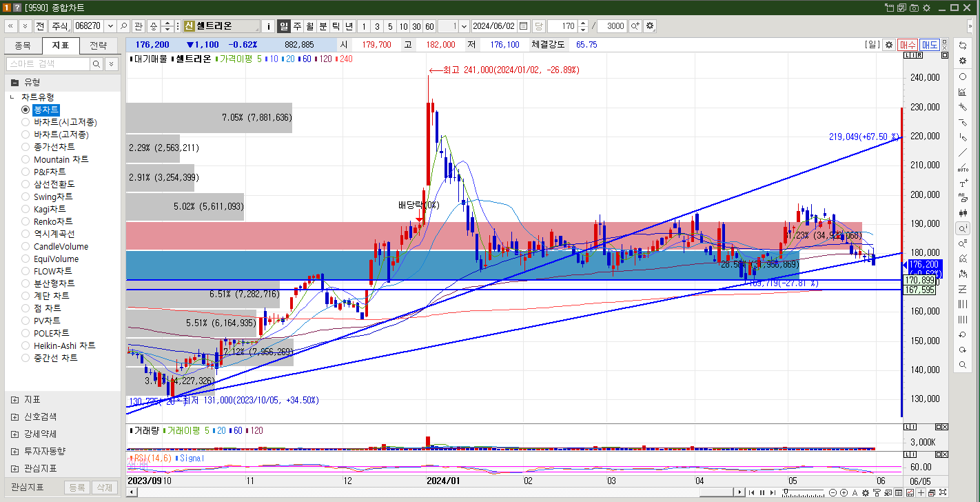Screen dimensions: 980x502
Task: Click the 전 button in top toolbar
Action: coord(40,26)
